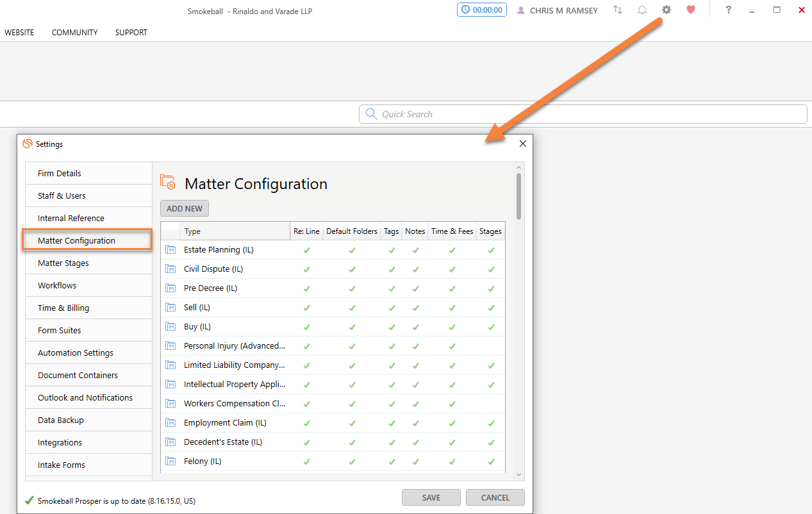Click into the Quick Search field
This screenshot has height=514, width=812.
point(583,114)
